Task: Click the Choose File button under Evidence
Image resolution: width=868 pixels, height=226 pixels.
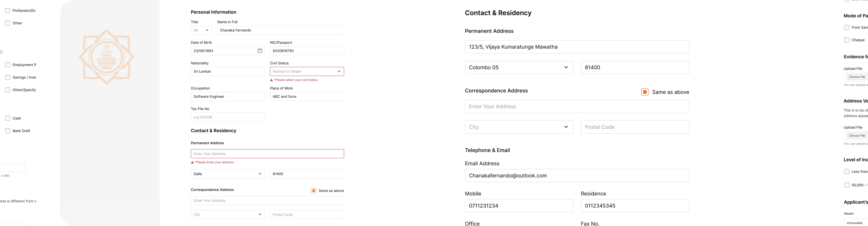Action: click(x=857, y=77)
